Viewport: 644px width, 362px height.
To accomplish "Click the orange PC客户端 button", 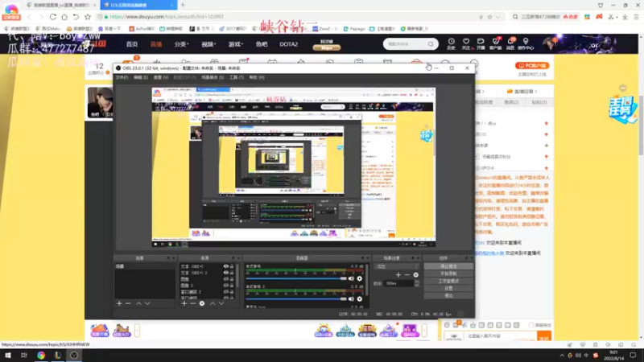I will [532, 66].
